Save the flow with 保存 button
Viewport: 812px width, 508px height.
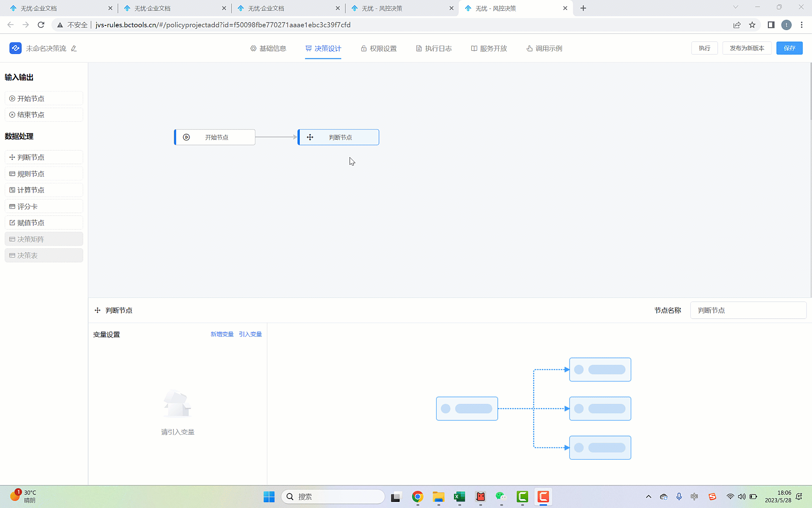[x=789, y=48]
